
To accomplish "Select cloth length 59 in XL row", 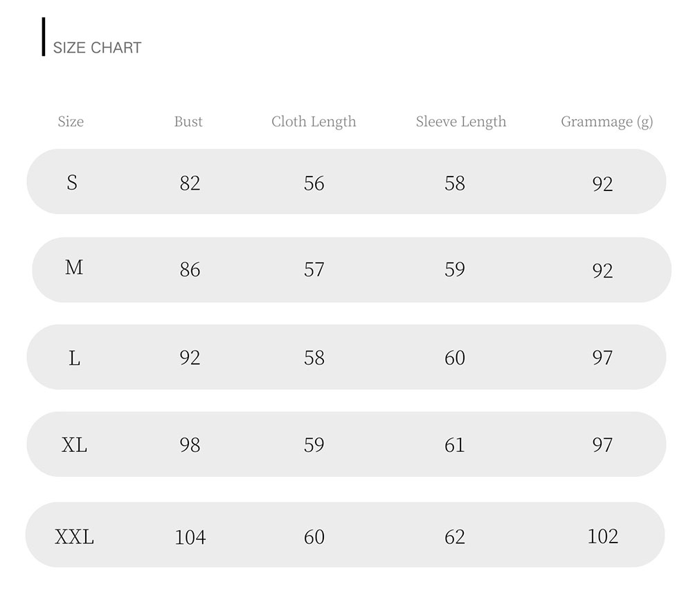I will coord(314,445).
